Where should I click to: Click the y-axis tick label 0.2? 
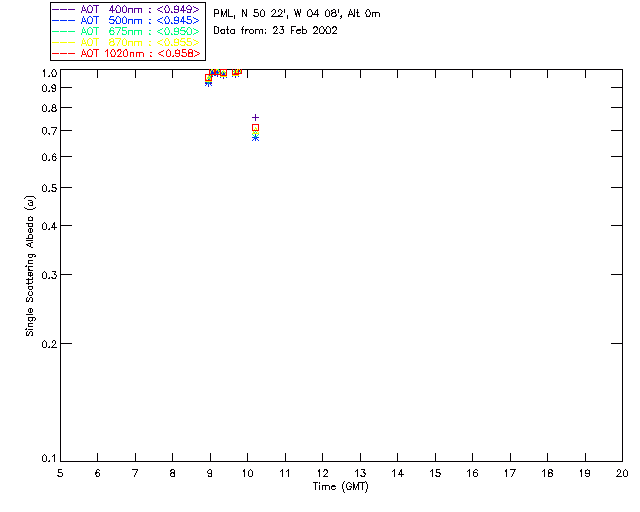49,344
